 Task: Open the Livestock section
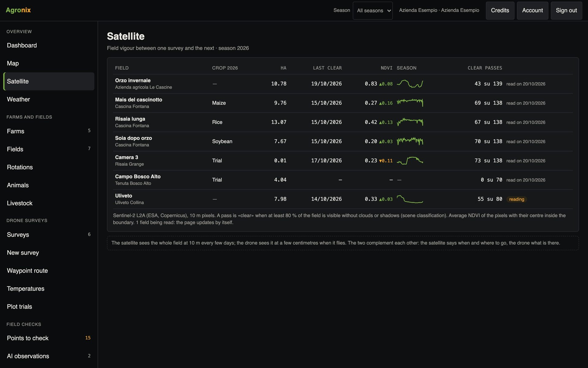pyautogui.click(x=49, y=203)
